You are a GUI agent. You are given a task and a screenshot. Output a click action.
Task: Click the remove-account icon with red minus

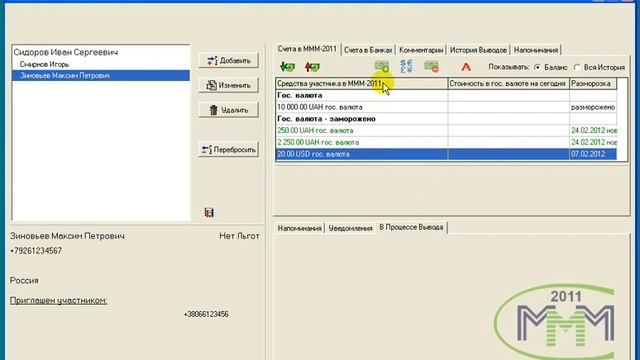click(431, 66)
